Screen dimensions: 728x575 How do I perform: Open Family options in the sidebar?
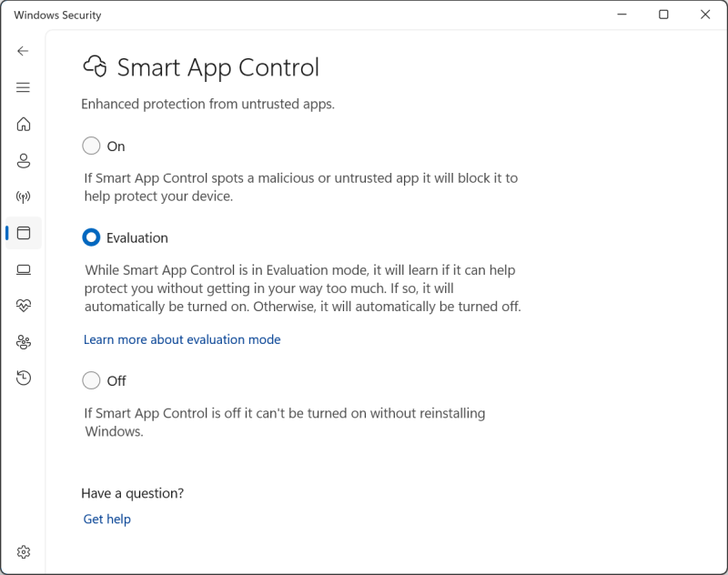(23, 341)
